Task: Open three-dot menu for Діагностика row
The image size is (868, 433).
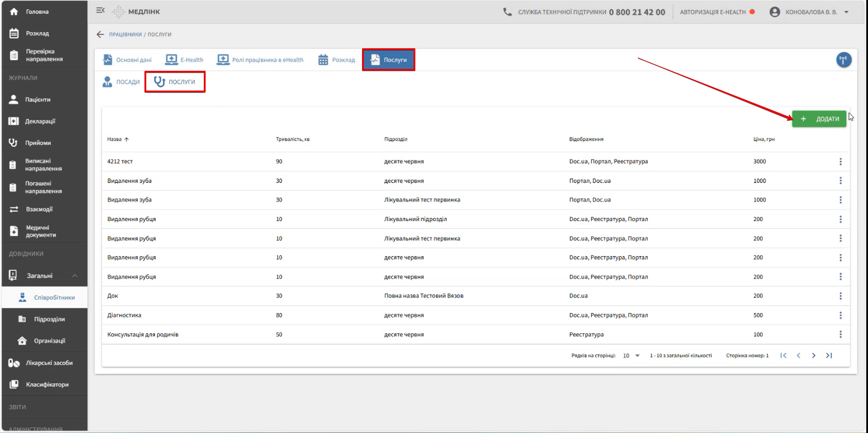Action: point(840,315)
